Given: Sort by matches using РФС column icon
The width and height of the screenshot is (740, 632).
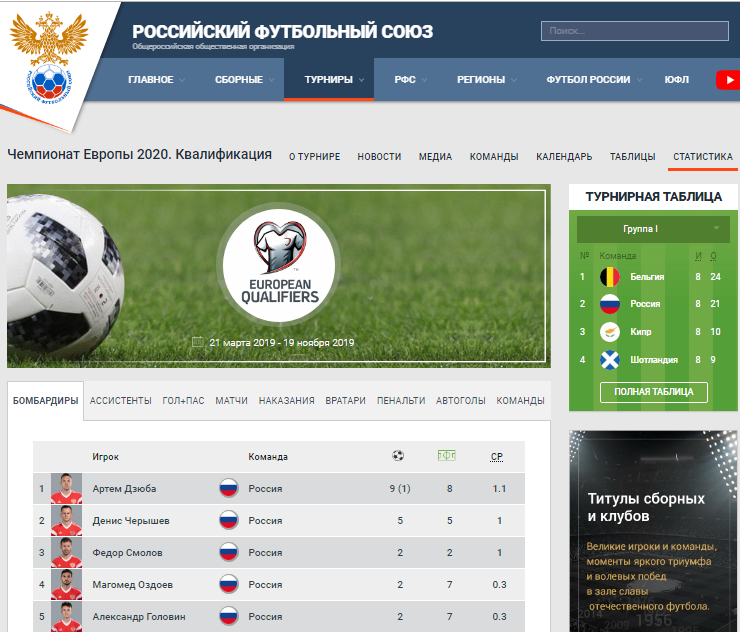Looking at the screenshot, I should 446,455.
